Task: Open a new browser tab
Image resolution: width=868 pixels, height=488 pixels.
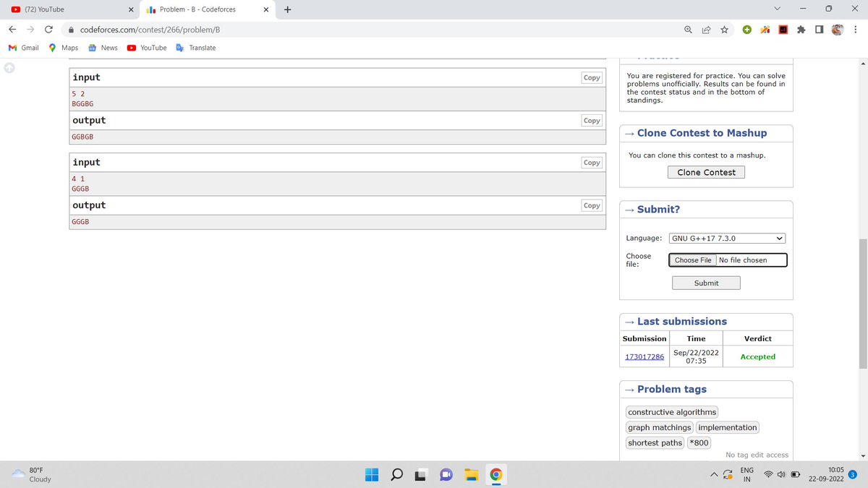Action: [x=288, y=9]
